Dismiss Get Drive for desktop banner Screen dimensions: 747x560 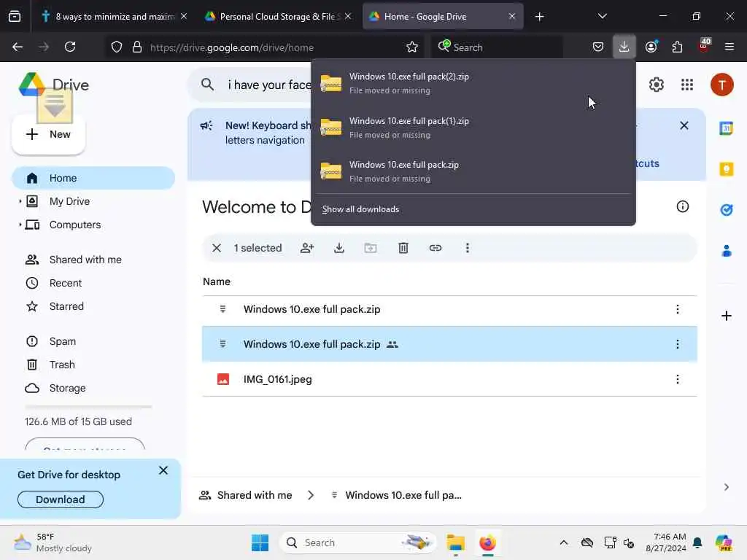tap(163, 470)
